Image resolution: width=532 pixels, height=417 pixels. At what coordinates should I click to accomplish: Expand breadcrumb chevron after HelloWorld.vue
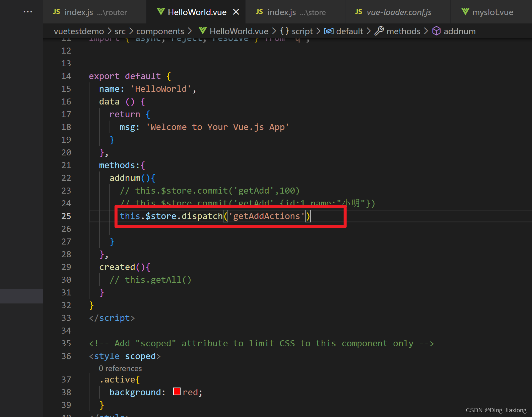click(274, 31)
